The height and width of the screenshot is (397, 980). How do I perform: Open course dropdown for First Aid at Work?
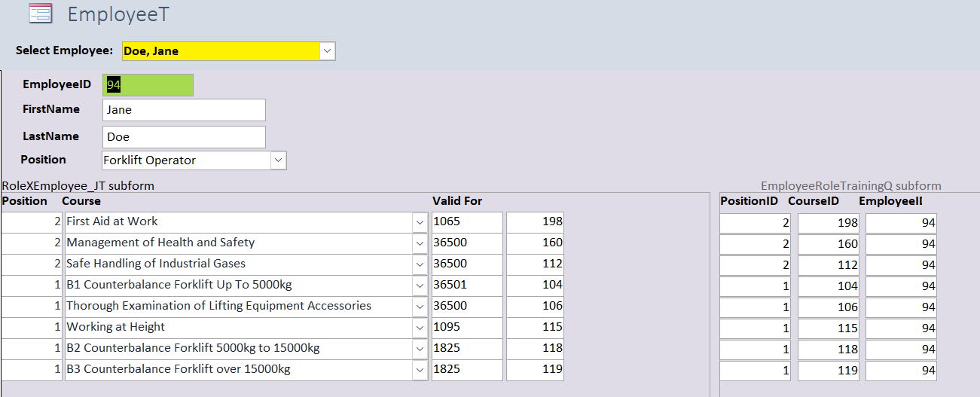tap(420, 222)
